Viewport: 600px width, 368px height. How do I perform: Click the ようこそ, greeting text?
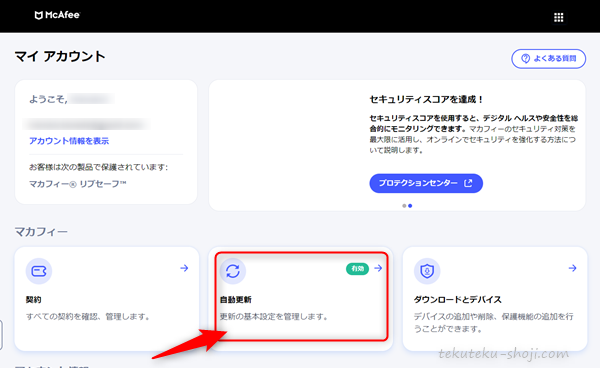pyautogui.click(x=49, y=99)
